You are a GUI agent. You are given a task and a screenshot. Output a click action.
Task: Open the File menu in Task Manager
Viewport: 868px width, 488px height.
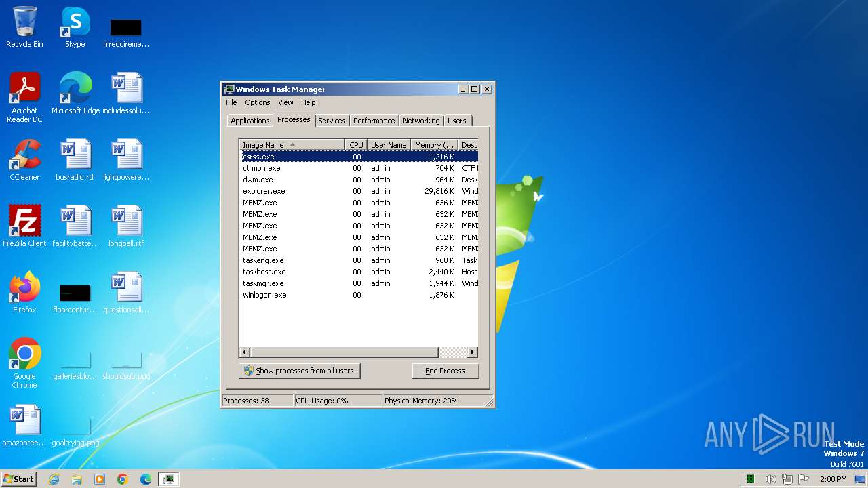click(x=231, y=102)
